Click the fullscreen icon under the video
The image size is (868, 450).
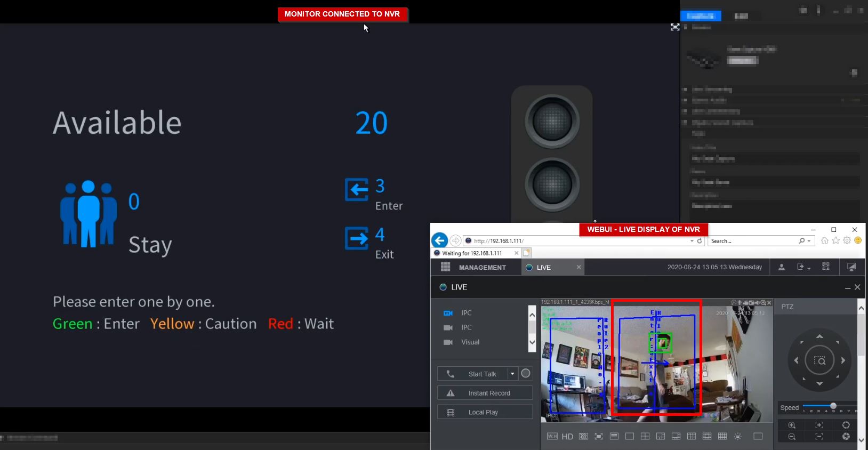(x=599, y=436)
